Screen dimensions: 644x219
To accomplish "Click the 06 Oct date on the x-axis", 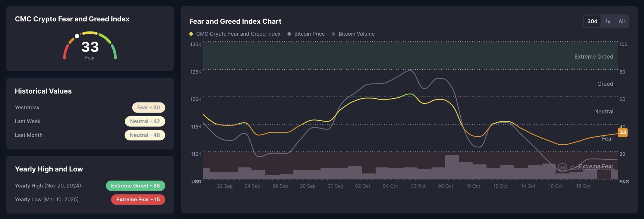I will coord(418,186).
